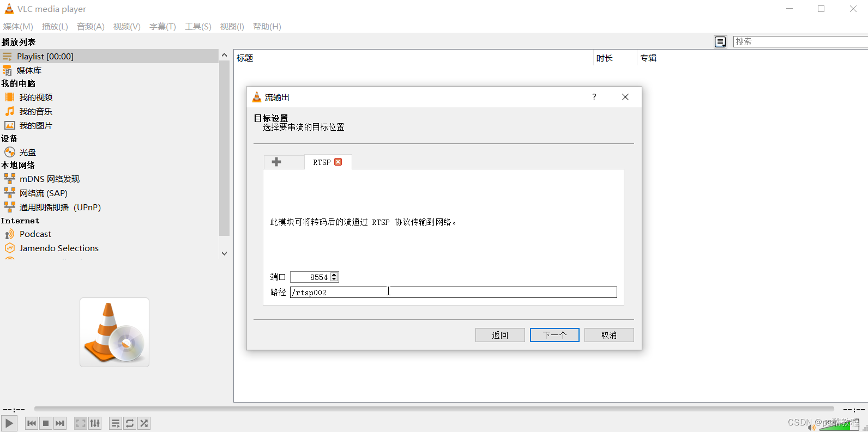This screenshot has height=432, width=868.
Task: Open the 字幕(T) menu
Action: point(162,26)
